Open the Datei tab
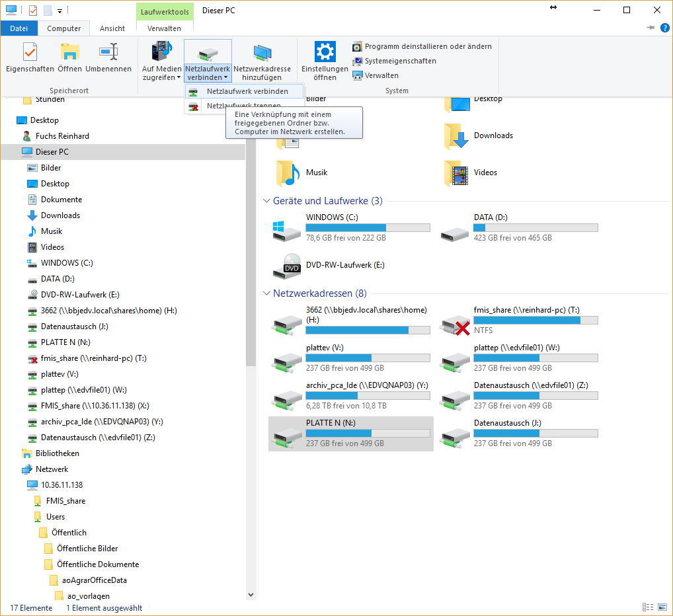Viewport: 673px width, 616px height. 19,28
